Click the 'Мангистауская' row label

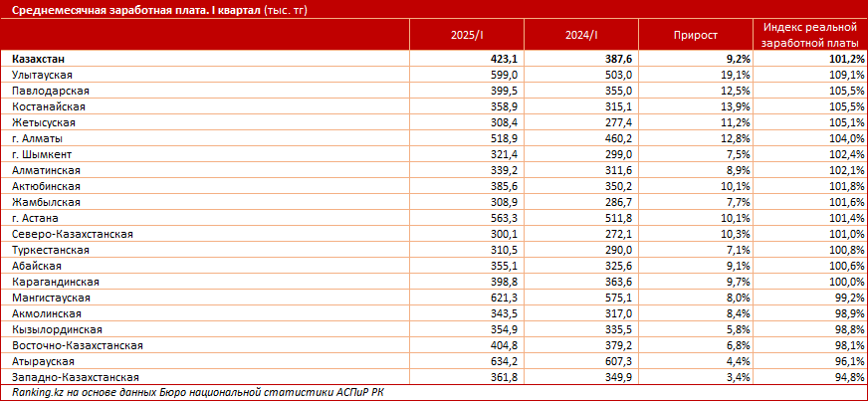point(51,298)
